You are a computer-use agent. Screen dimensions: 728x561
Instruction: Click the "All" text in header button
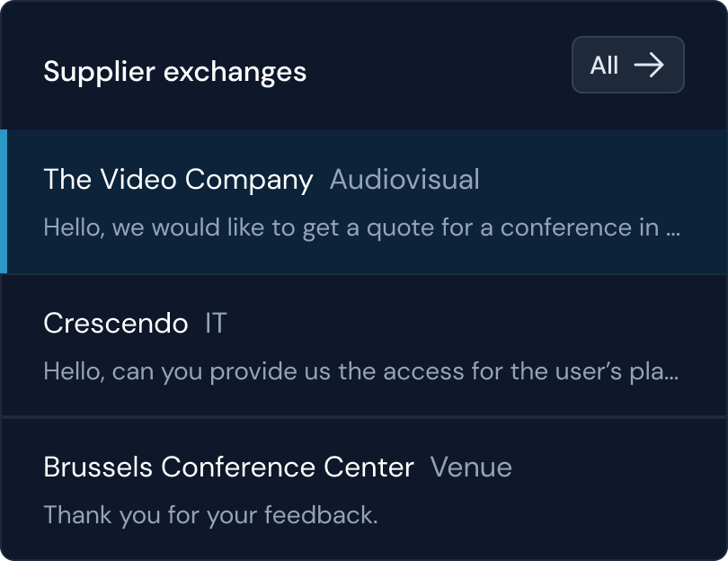[x=604, y=65]
